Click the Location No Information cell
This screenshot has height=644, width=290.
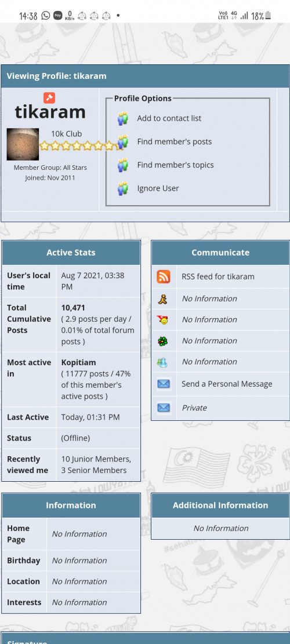(93, 581)
